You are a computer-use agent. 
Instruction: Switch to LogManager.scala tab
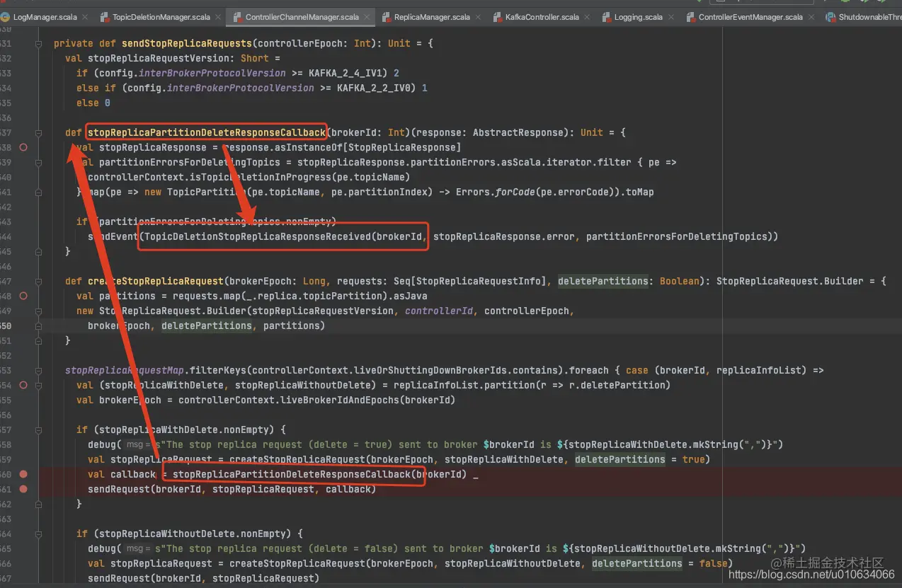pos(45,17)
